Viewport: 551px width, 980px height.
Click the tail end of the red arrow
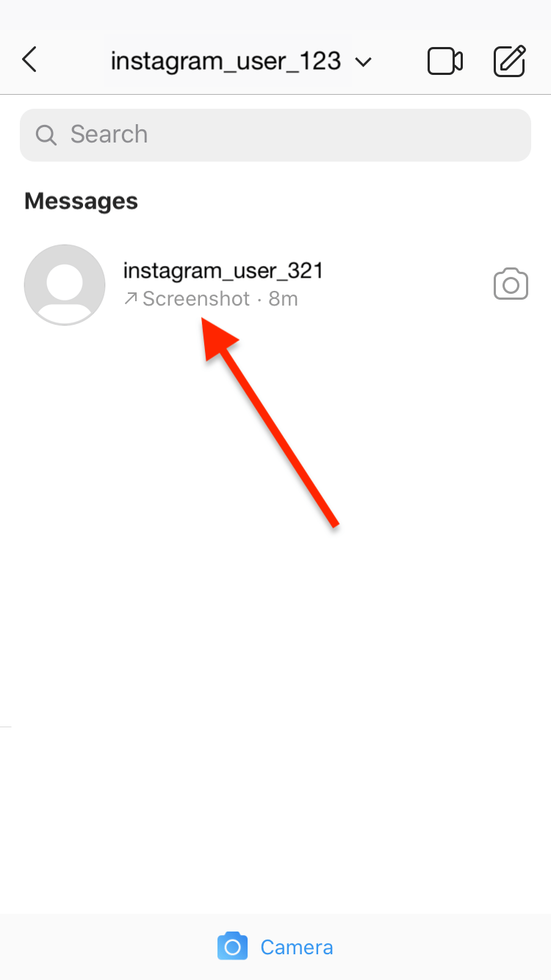(334, 523)
